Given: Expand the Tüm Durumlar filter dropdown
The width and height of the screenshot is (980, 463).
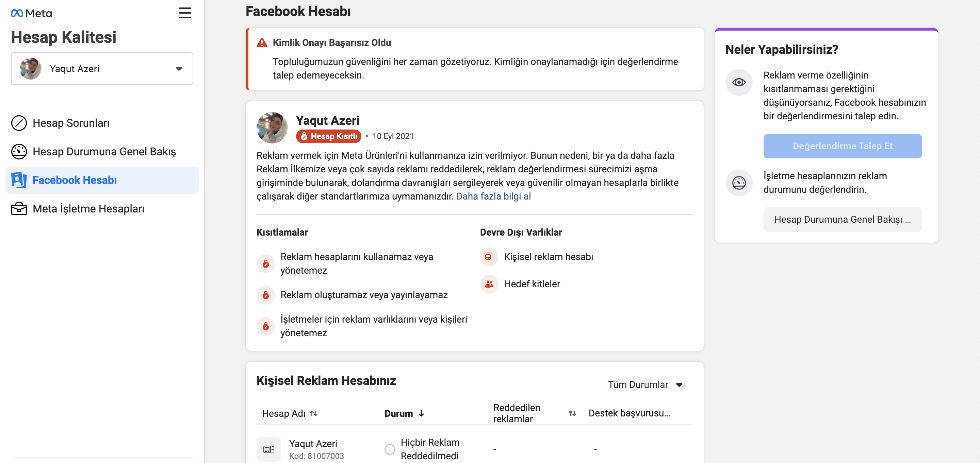Looking at the screenshot, I should pos(646,385).
